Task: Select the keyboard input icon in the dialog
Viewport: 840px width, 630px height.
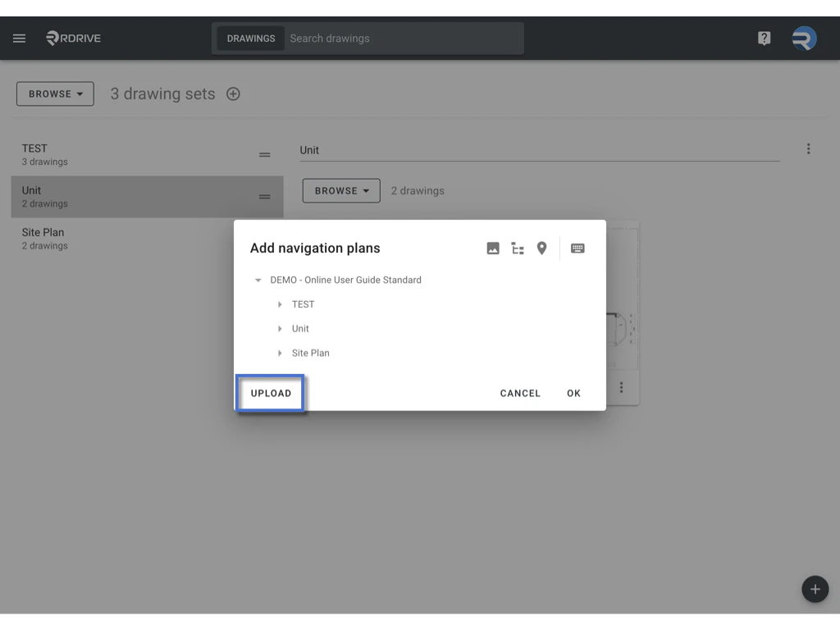Action: 577,248
